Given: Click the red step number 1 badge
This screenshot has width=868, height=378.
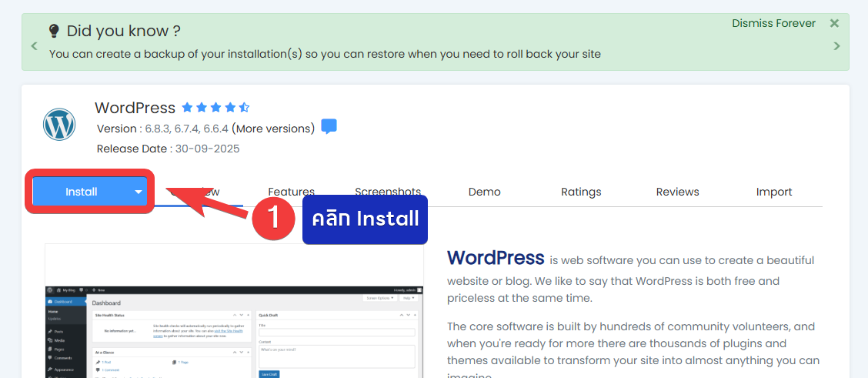Looking at the screenshot, I should pos(274,219).
